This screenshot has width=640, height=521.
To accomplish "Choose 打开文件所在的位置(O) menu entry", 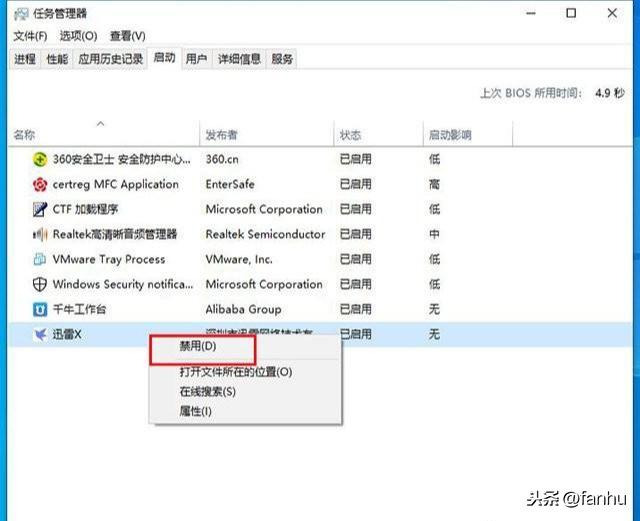I will click(x=245, y=372).
